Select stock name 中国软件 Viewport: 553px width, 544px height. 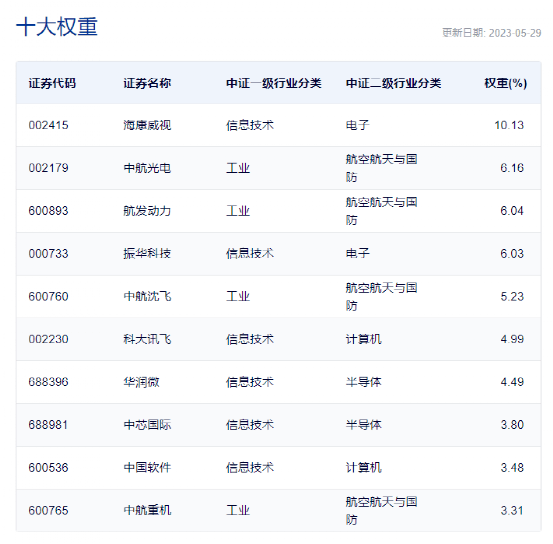point(147,468)
